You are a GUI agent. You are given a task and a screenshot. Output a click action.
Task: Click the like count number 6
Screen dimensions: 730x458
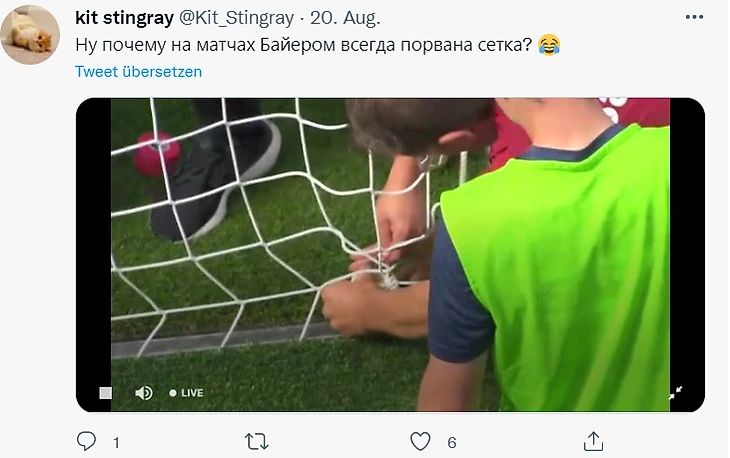[x=452, y=443]
